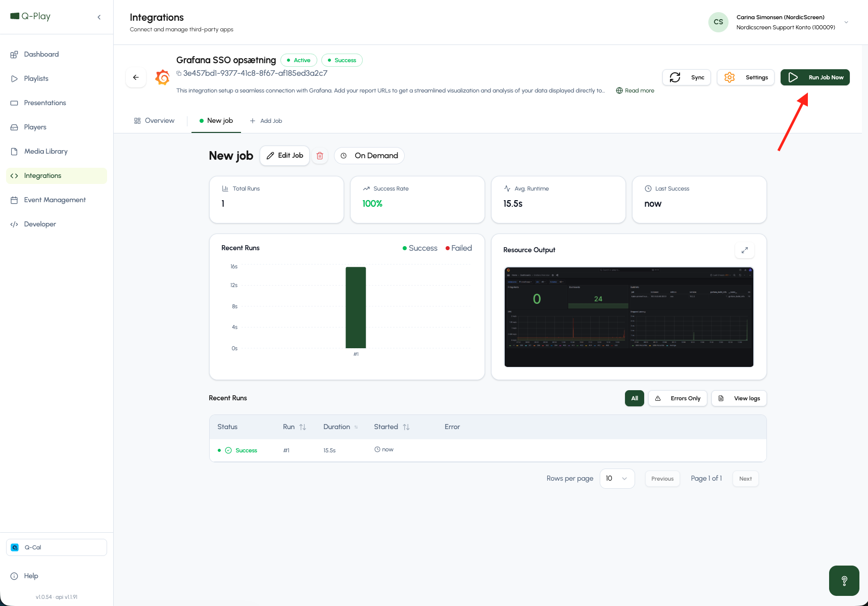
Task: Click the Next page button
Action: (x=746, y=479)
